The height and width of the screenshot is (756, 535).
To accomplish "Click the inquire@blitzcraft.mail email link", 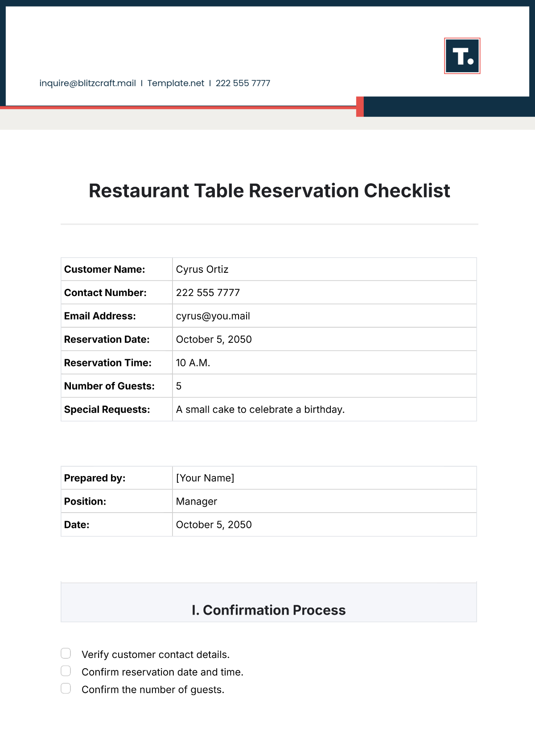I will click(87, 83).
